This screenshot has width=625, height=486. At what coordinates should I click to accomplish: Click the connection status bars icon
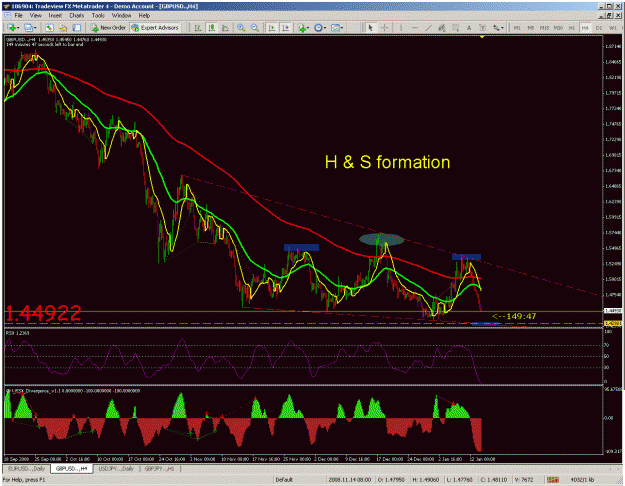point(552,480)
